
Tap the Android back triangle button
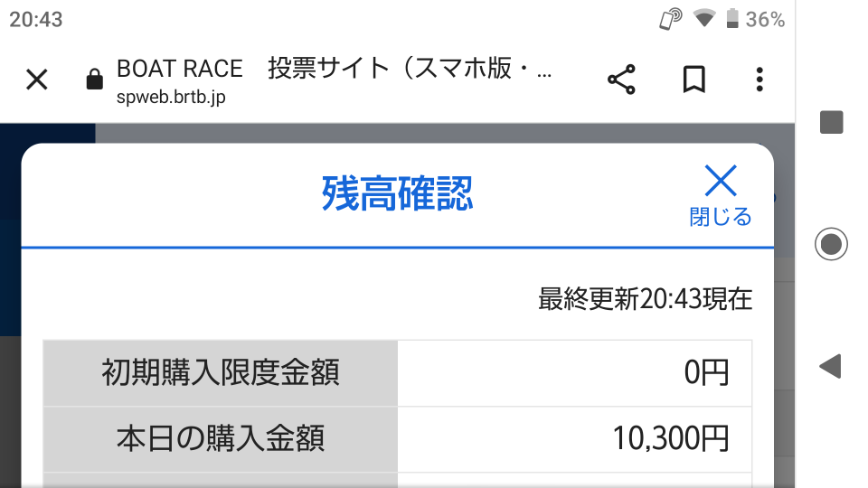830,366
